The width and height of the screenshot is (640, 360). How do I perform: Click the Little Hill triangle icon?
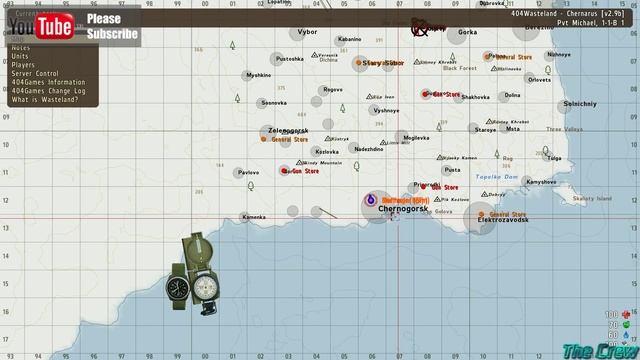coord(383,142)
